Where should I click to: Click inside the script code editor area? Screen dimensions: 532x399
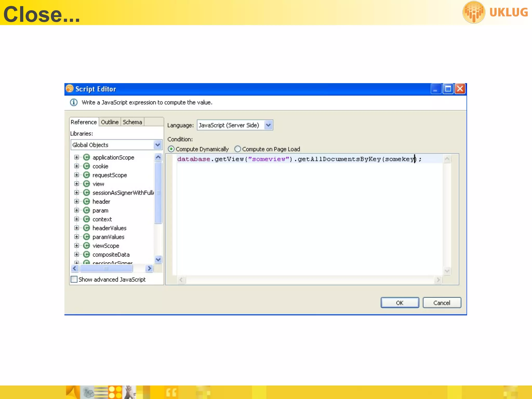[309, 218]
